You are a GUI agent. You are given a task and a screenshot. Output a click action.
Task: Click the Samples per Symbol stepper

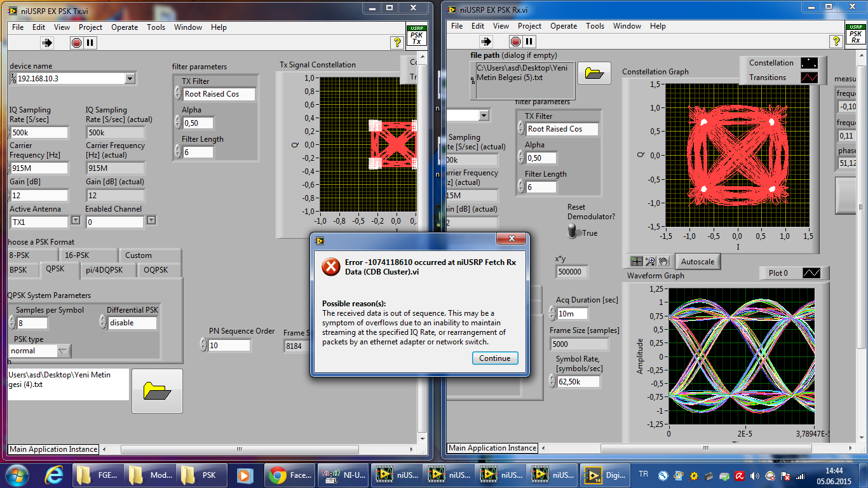[x=13, y=322]
